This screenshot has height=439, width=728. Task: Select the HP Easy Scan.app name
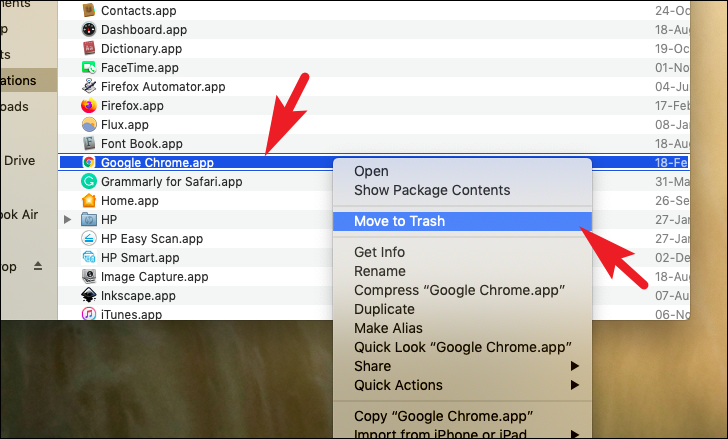point(152,239)
